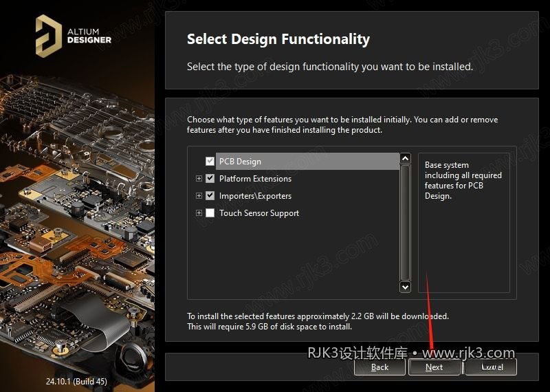Click the version text 24.10.1 (Build 45)
550x392 pixels.
[x=76, y=381]
